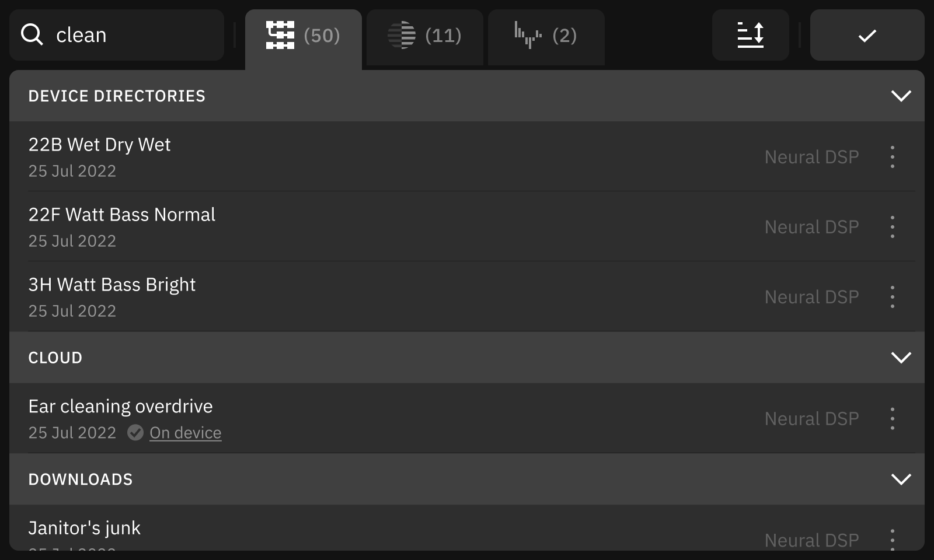The height and width of the screenshot is (560, 934).
Task: Collapse the CLOUD section
Action: 901,358
